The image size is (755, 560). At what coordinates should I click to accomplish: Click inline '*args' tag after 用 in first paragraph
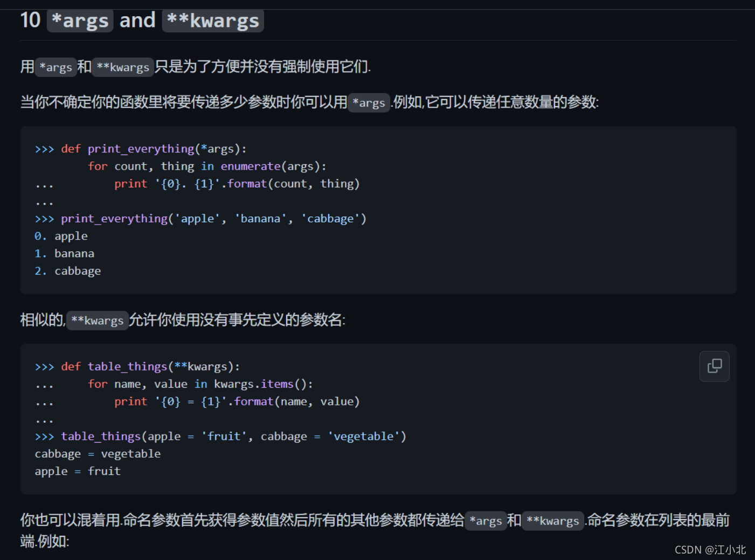point(56,67)
